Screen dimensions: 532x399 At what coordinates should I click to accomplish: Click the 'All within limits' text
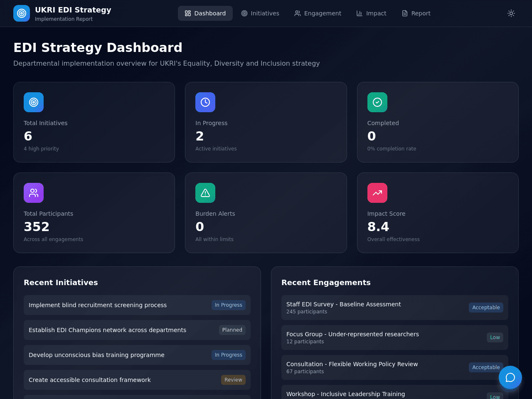pyautogui.click(x=214, y=239)
